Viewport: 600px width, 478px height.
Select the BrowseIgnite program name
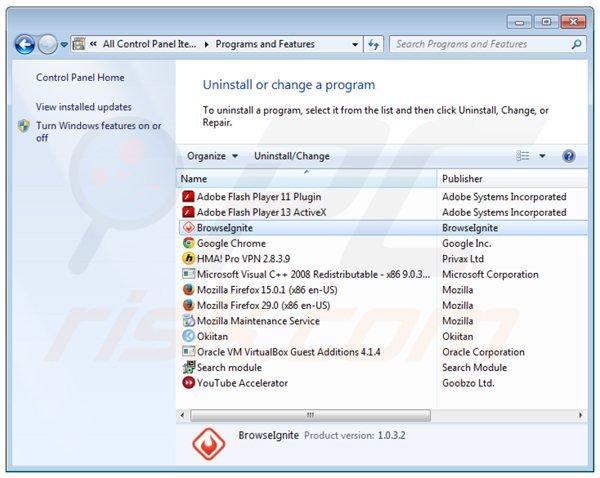225,228
